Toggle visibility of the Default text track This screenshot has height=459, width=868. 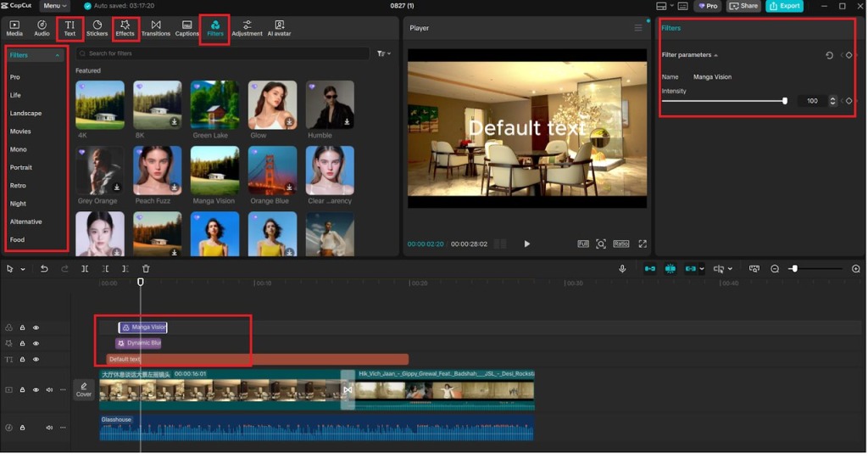(x=36, y=360)
